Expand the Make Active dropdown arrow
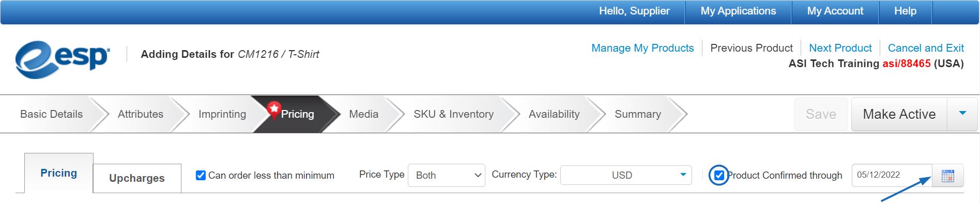Viewport: 980px width, 204px height. point(962,114)
